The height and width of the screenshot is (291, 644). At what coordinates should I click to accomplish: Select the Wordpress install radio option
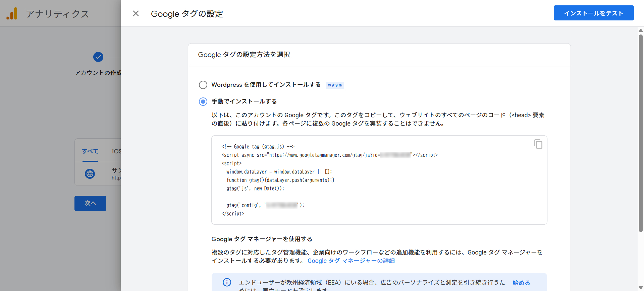(203, 85)
